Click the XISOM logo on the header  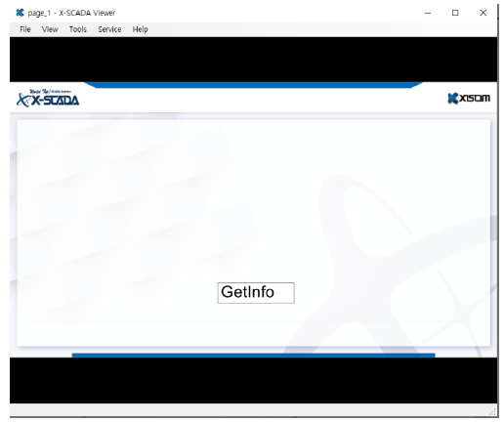point(469,98)
